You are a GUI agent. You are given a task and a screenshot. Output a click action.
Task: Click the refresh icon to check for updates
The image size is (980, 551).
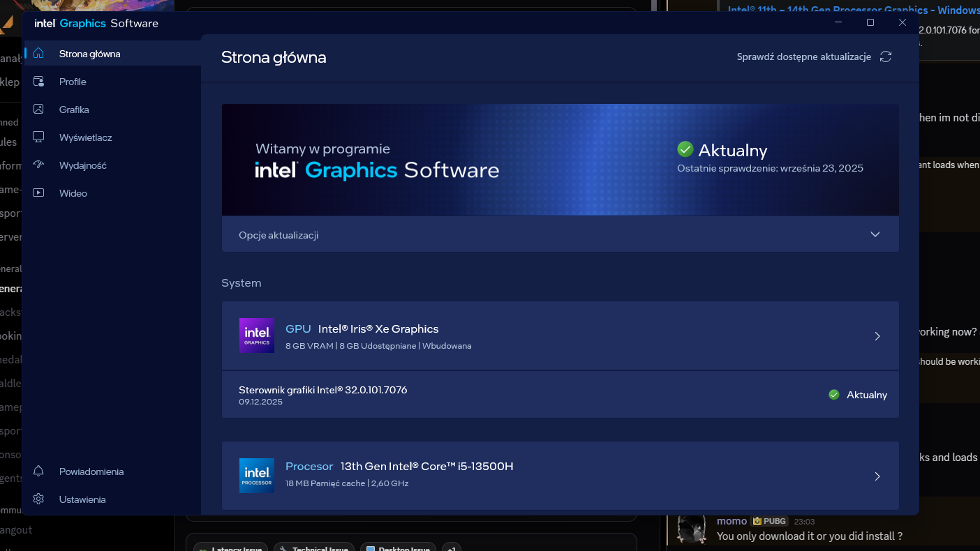pyautogui.click(x=886, y=56)
